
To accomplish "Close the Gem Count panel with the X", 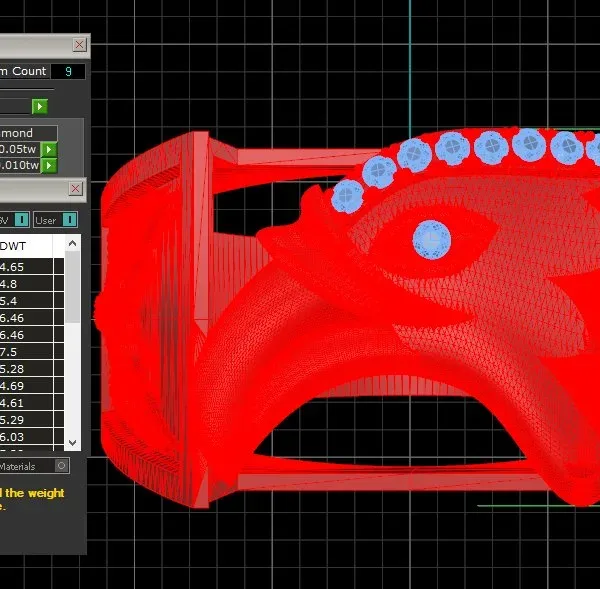I will pyautogui.click(x=79, y=44).
